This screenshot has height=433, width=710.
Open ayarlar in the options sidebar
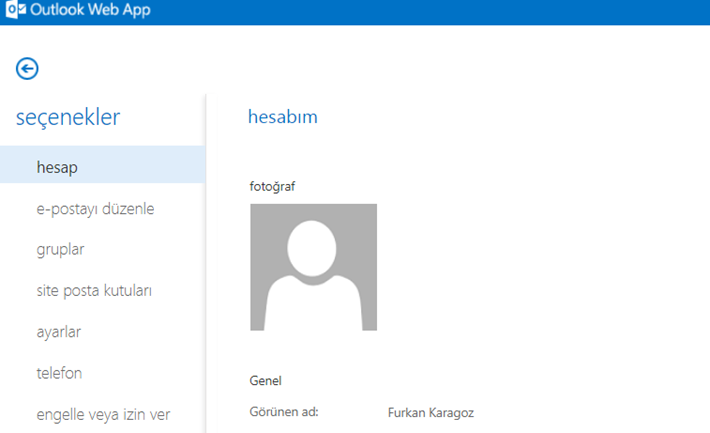click(x=58, y=331)
